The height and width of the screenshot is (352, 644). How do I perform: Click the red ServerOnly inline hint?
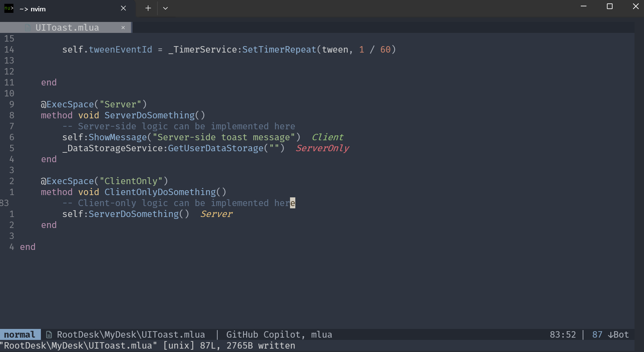pos(322,148)
